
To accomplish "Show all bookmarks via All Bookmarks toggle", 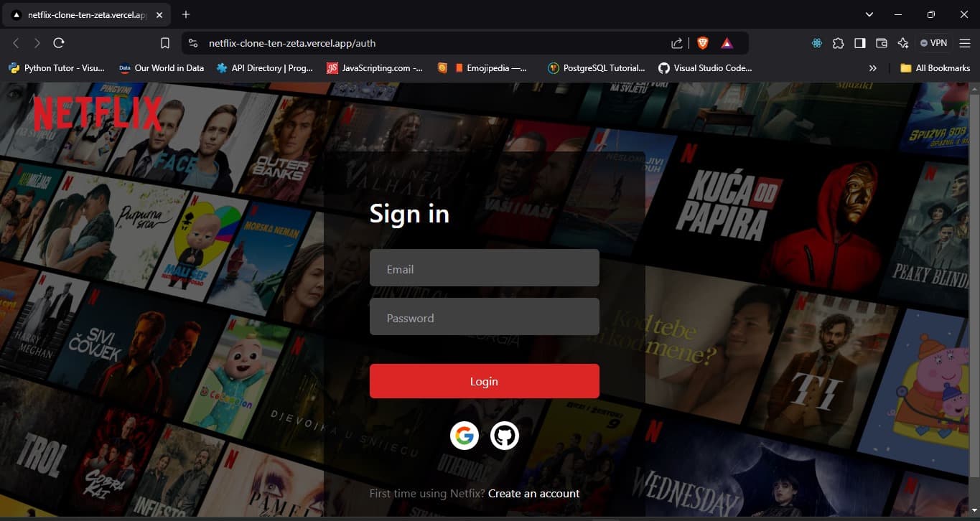I will click(934, 67).
